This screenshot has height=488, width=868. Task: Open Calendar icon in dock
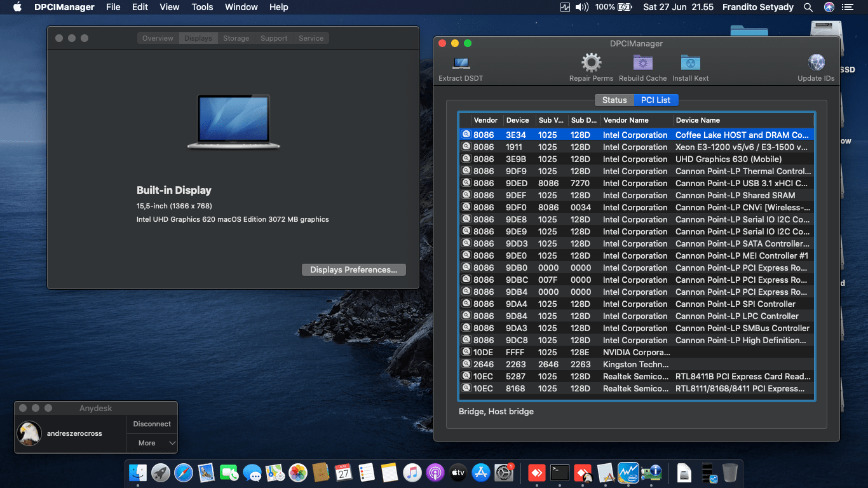pos(344,473)
